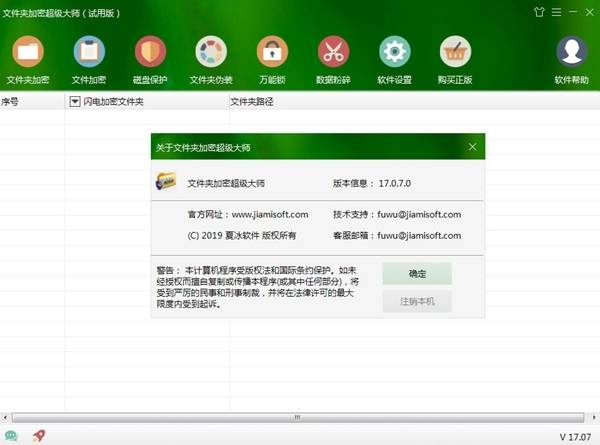Click the 技术支持 fuwu@jiamisoft.com email
600x445 pixels.
[419, 214]
